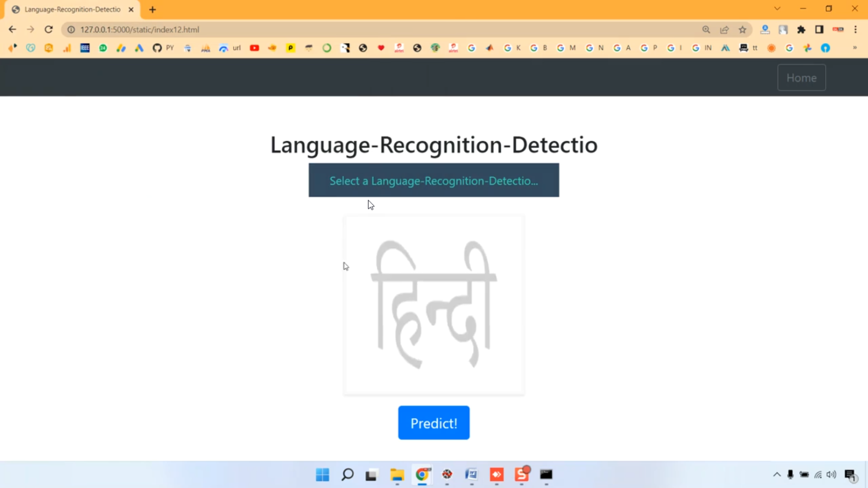Open the Chrome profile avatar

pyautogui.click(x=838, y=29)
